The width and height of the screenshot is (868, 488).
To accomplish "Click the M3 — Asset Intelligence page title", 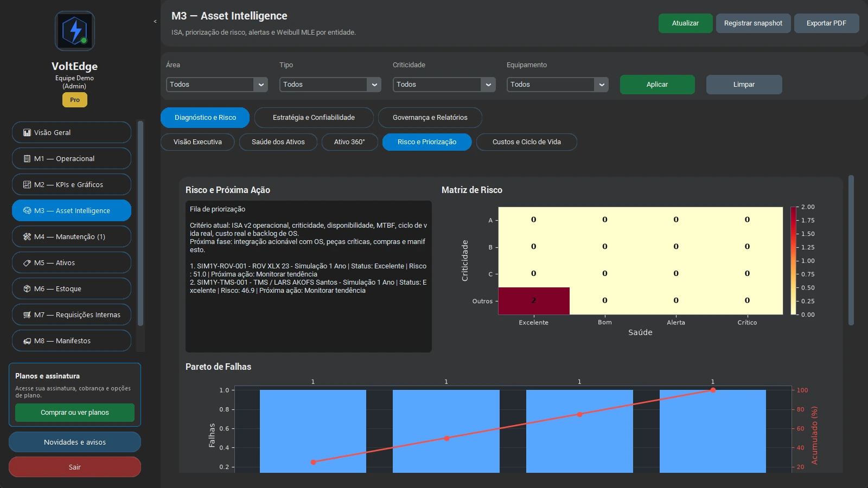I will click(229, 16).
